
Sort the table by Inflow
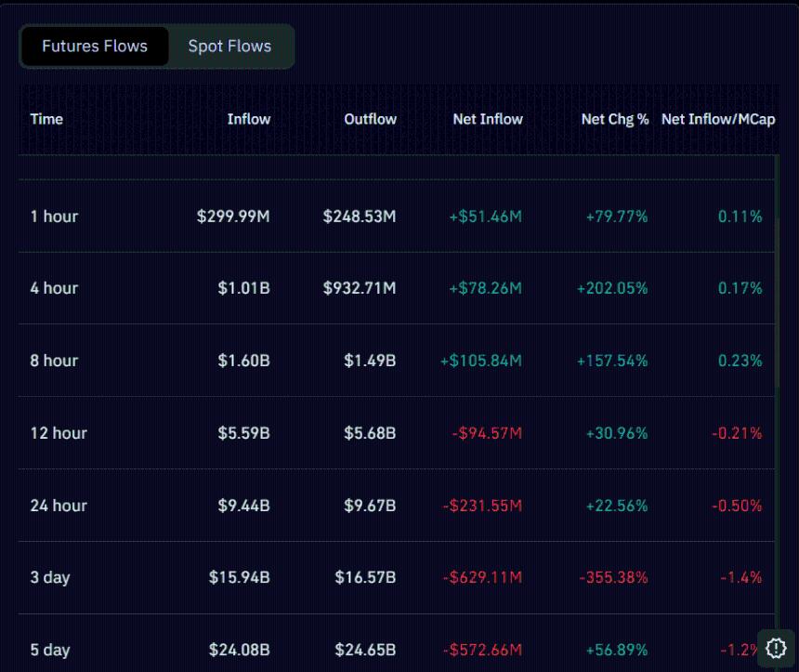click(249, 119)
